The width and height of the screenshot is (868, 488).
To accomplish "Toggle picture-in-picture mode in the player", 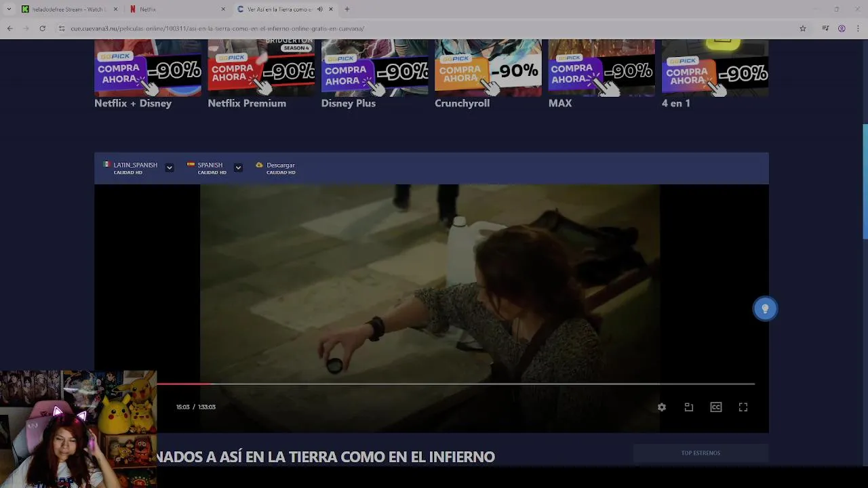I will click(x=689, y=407).
